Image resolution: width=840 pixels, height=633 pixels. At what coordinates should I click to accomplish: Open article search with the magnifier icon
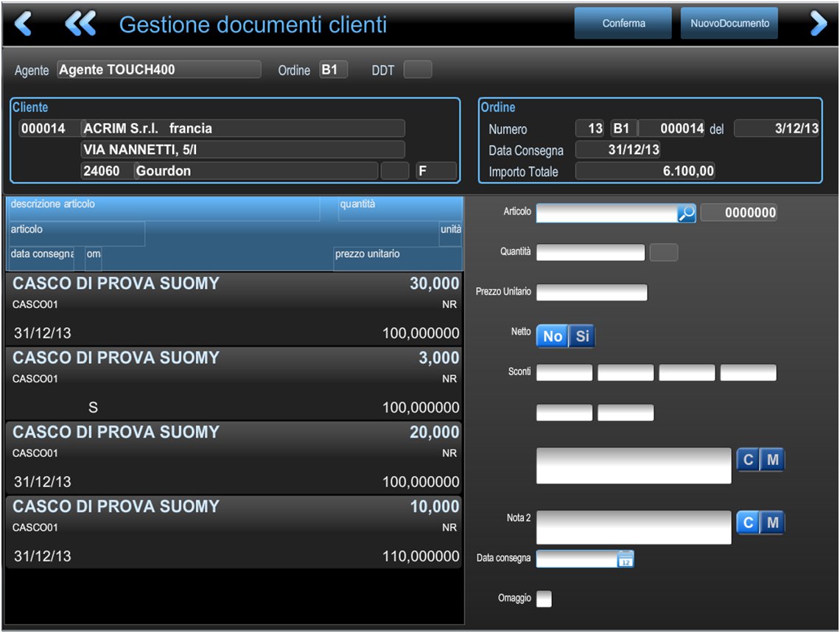(686, 213)
